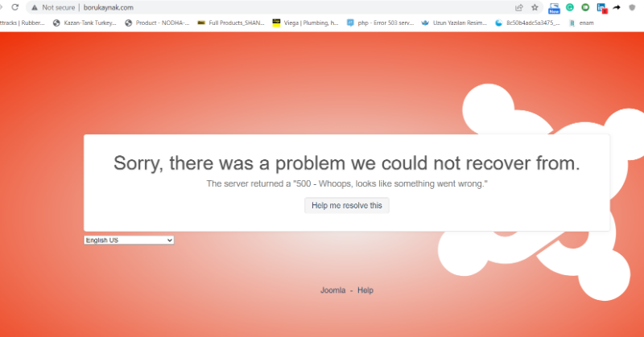
Task: Open the Uzun Yazılan Resim bookmark
Action: 454,23
